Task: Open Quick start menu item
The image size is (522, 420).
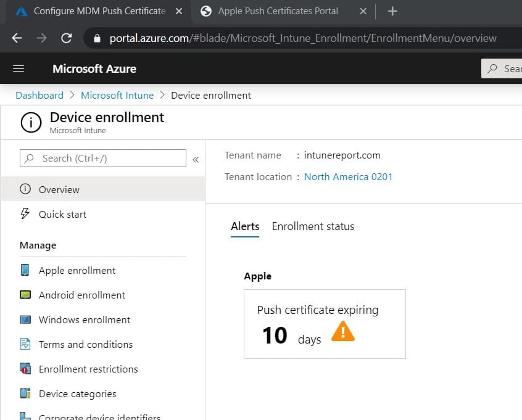Action: click(x=103, y=214)
